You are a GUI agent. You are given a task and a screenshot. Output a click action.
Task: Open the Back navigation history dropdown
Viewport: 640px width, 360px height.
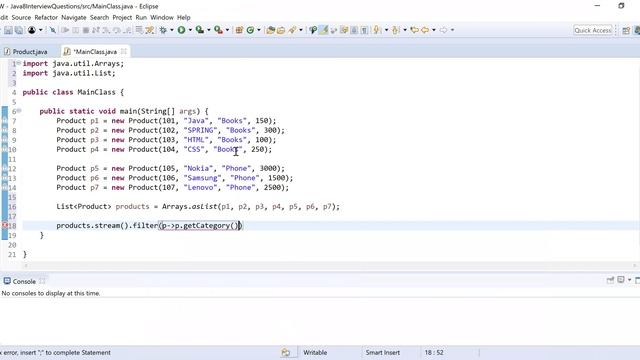pyautogui.click(x=434, y=30)
